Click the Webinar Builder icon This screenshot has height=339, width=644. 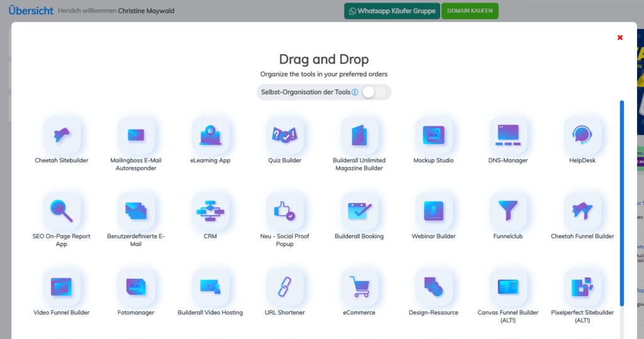433,211
